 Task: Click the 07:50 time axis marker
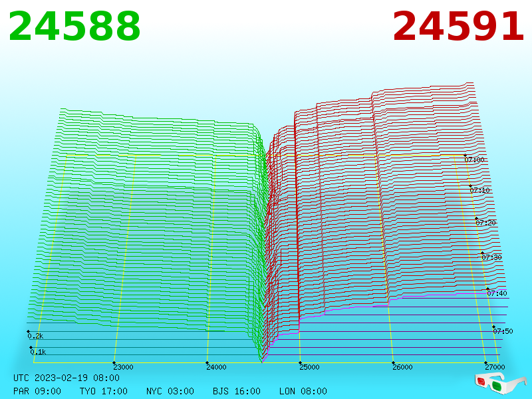click(x=503, y=331)
